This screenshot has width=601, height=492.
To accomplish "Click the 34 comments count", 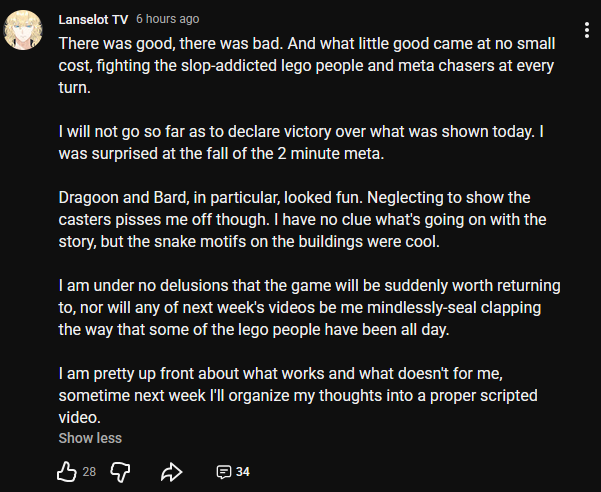I will point(243,472).
